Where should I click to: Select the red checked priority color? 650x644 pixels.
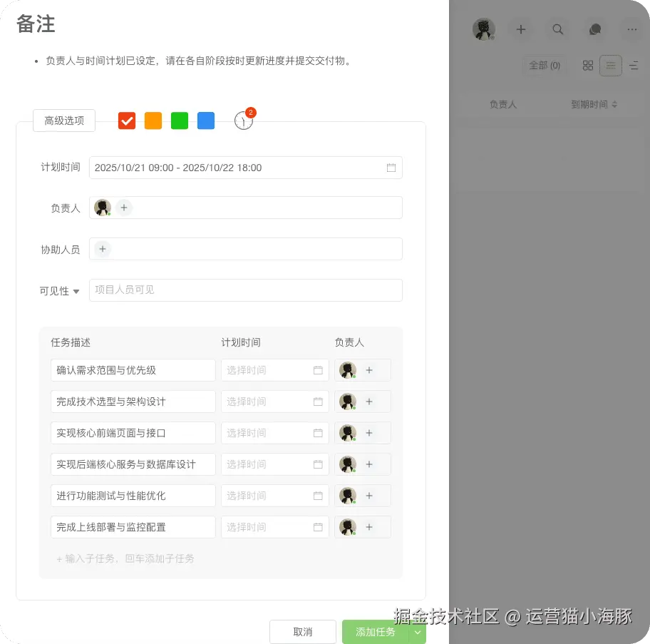coord(126,121)
